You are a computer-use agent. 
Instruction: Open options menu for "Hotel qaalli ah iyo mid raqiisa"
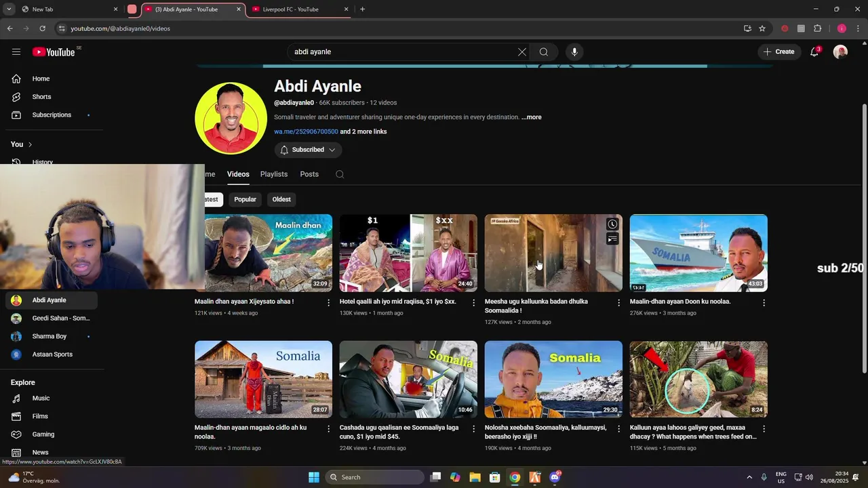click(x=474, y=302)
